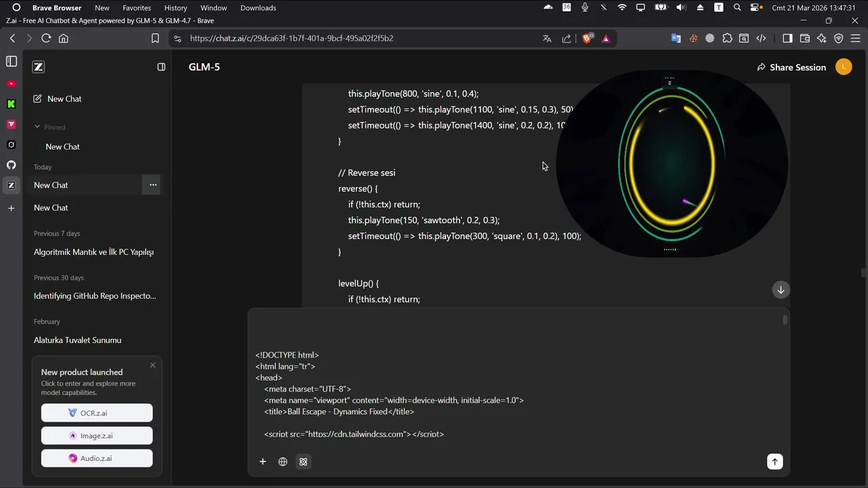868x488 pixels.
Task: Open the Window menu
Action: coord(214,8)
